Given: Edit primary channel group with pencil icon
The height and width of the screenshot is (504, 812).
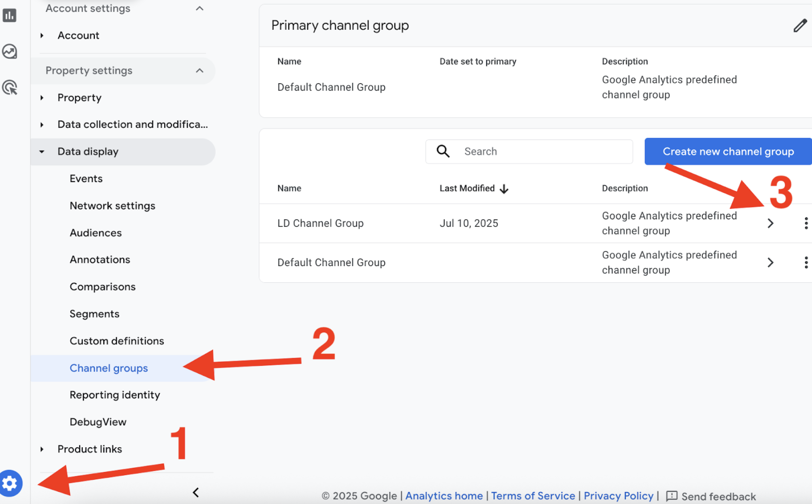Looking at the screenshot, I should [800, 26].
